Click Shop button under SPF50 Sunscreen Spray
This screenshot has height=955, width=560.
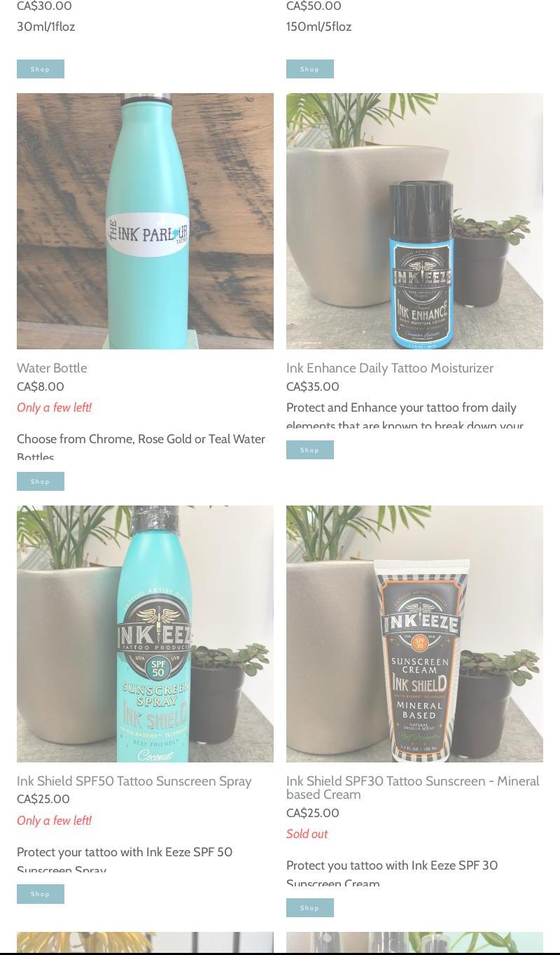tap(41, 894)
